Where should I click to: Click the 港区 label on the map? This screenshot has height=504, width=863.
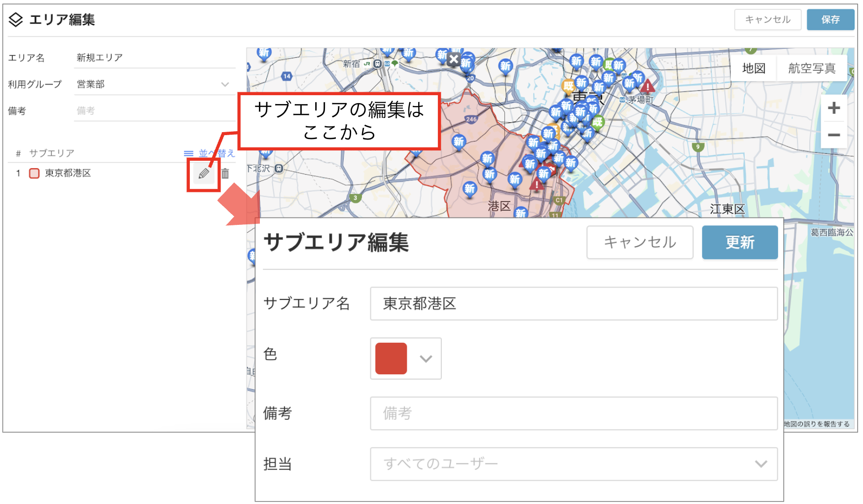[x=499, y=206]
